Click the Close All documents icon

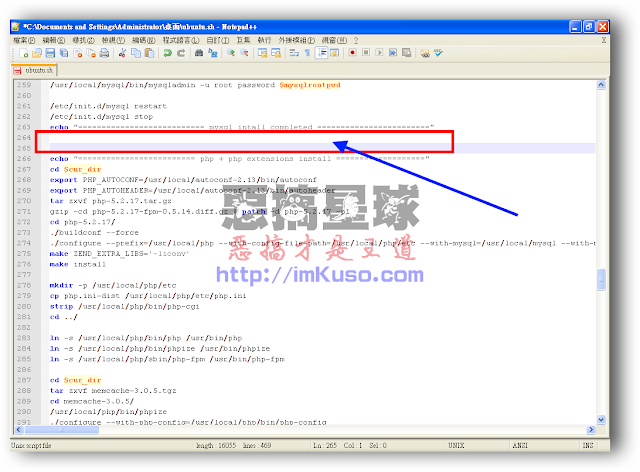tap(91, 53)
